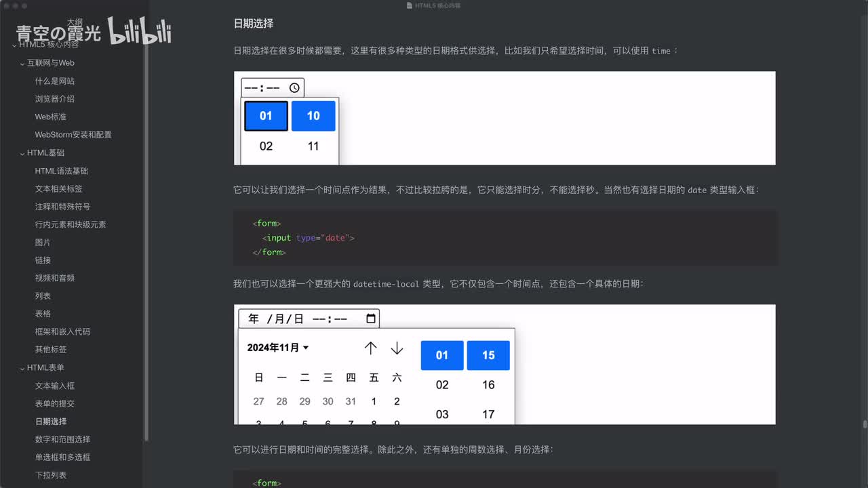Image resolution: width=868 pixels, height=488 pixels.
Task: Open WebStorm安装和配置 in the outline
Action: (x=73, y=135)
